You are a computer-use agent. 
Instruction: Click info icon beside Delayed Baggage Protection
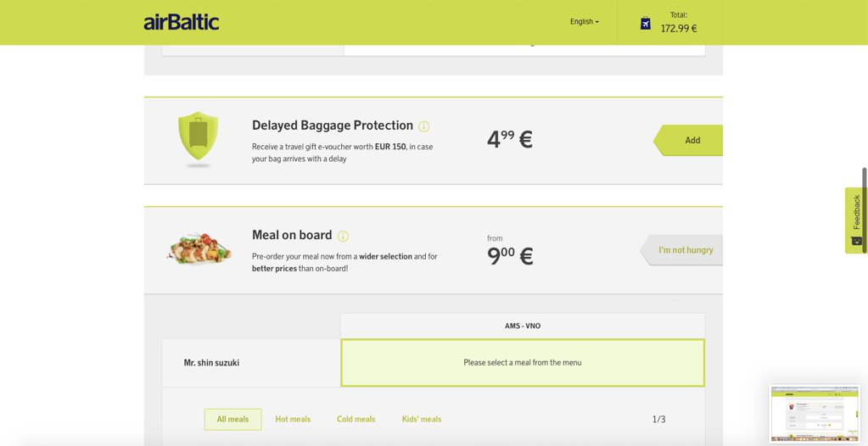click(x=424, y=126)
